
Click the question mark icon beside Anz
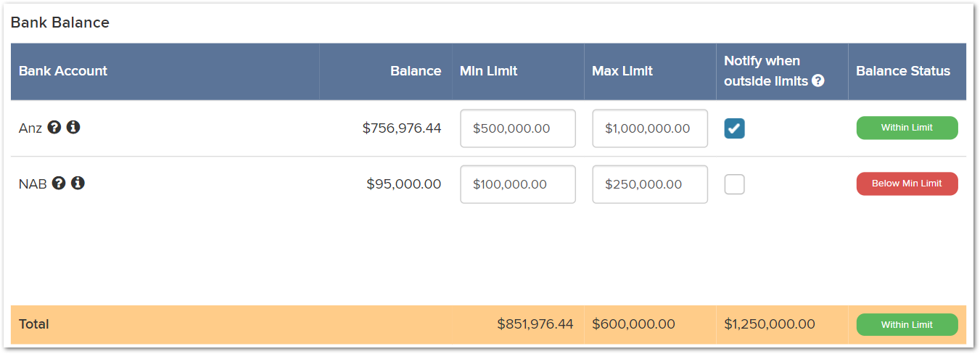pyautogui.click(x=54, y=127)
